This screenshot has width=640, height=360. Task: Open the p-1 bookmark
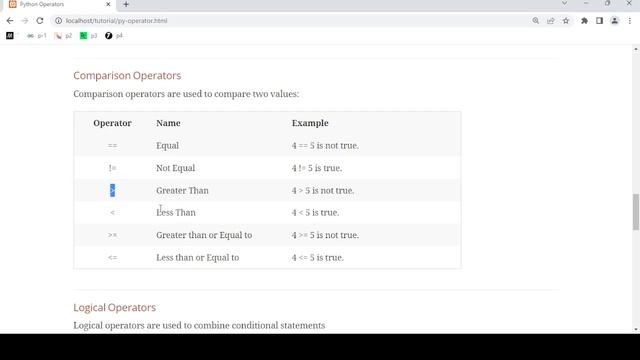37,36
